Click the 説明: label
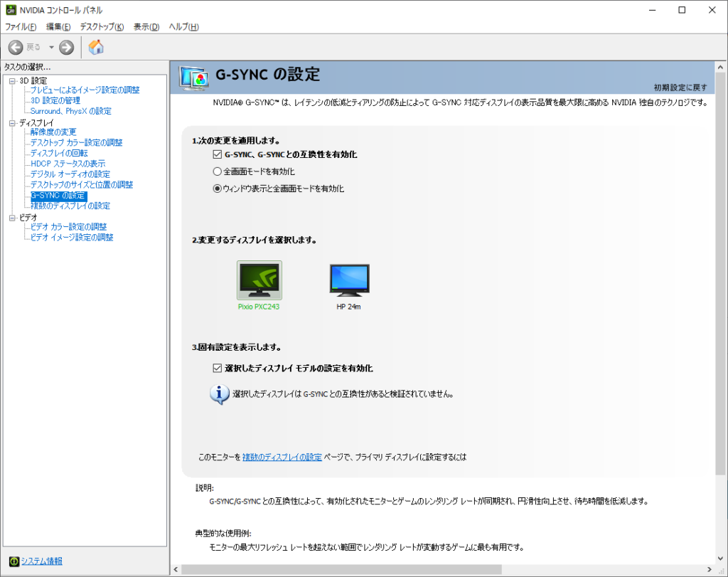The height and width of the screenshot is (577, 728). tap(204, 488)
